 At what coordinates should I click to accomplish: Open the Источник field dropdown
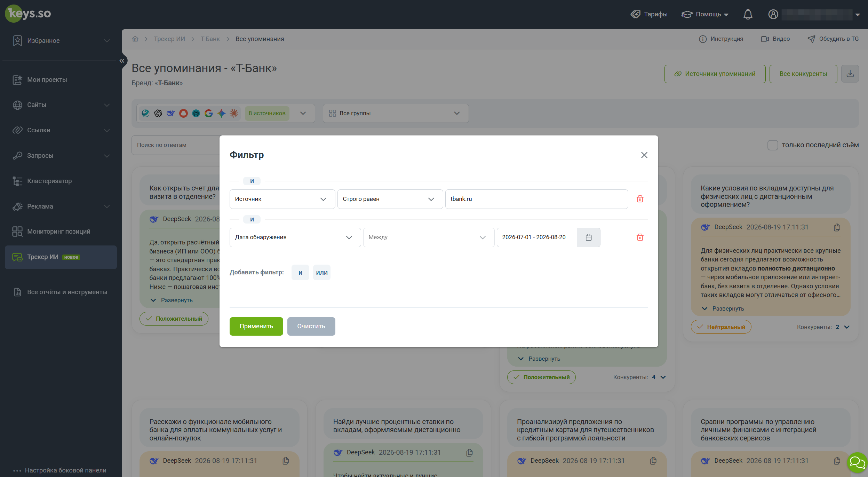282,199
